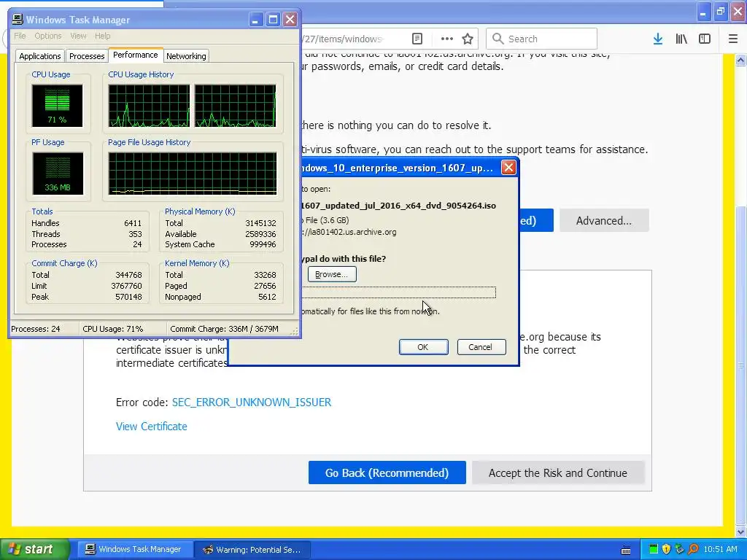Click the .iso file name in dialog
The width and height of the screenshot is (747, 560).
point(399,206)
